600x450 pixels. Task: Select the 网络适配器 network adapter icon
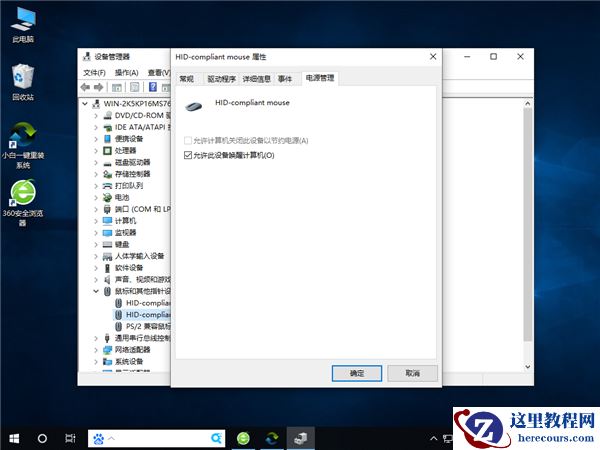(108, 350)
